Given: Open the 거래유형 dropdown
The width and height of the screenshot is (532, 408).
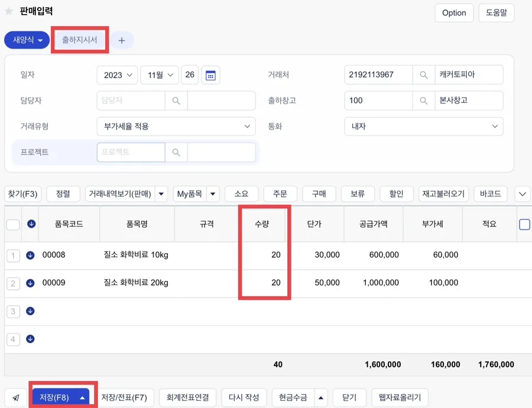Looking at the screenshot, I should point(176,127).
